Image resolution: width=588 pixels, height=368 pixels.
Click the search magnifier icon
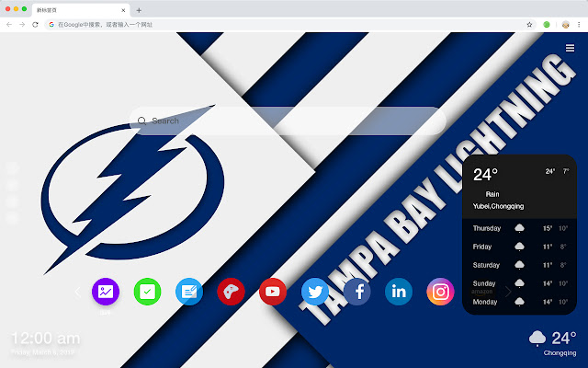[141, 121]
